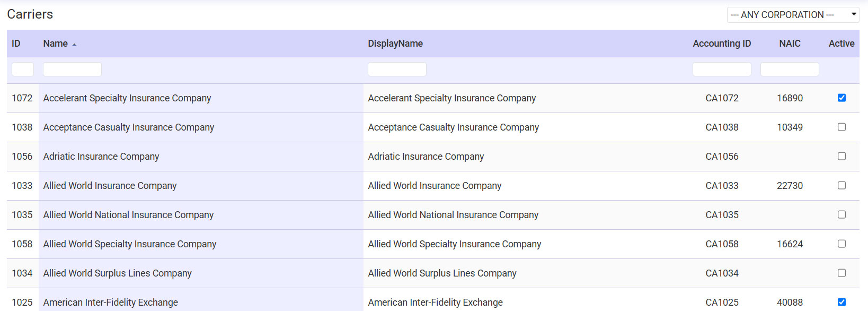868x311 pixels.
Task: Click Allied World Specialty Insurance Company name cell
Action: (130, 244)
